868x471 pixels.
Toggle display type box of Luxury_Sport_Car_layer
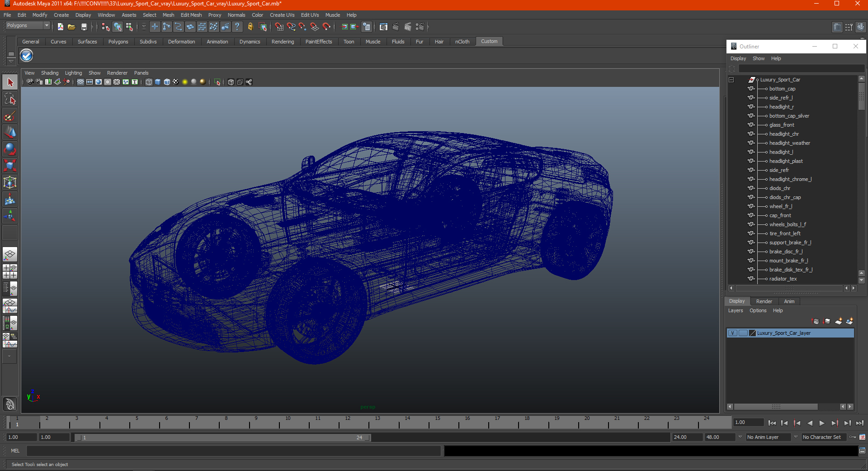[743, 333]
